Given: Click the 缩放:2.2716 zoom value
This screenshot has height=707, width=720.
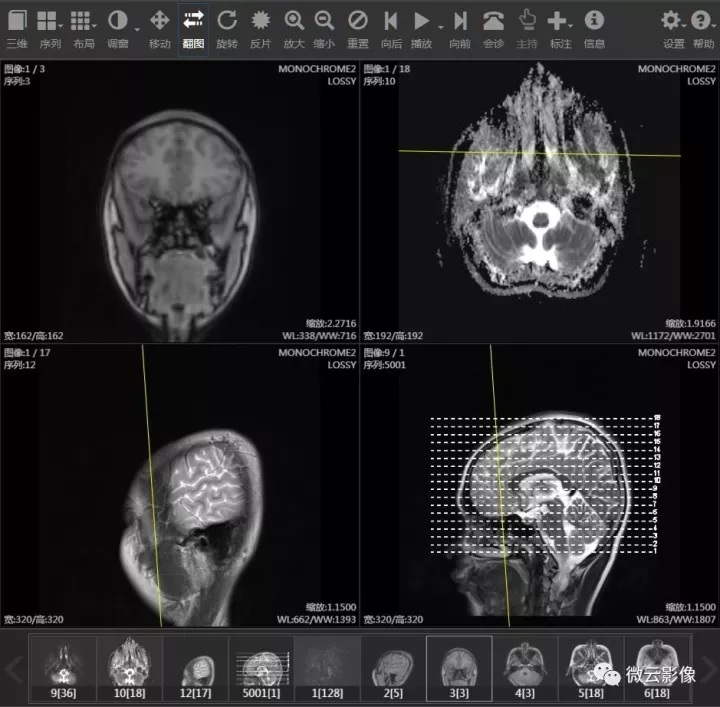Looking at the screenshot, I should coord(331,323).
